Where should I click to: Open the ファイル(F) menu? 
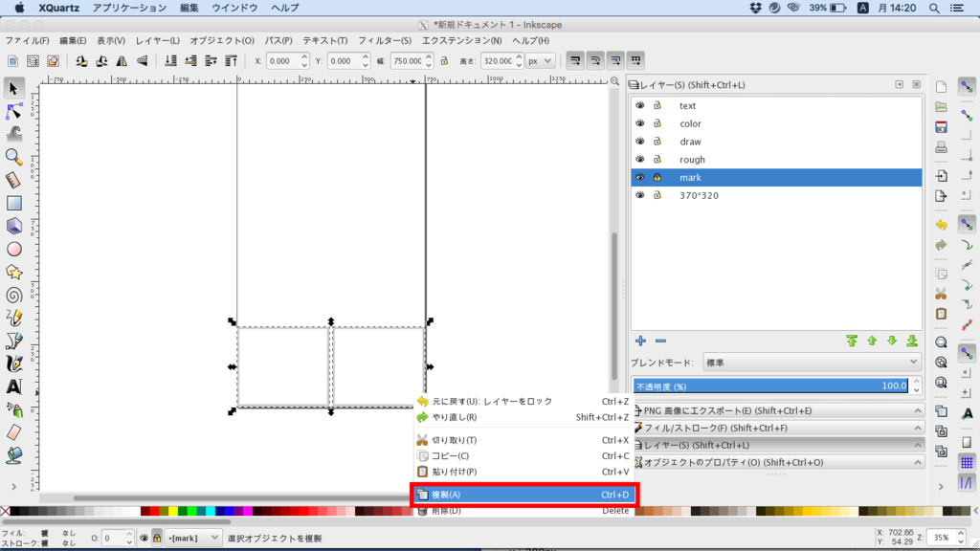pos(27,40)
